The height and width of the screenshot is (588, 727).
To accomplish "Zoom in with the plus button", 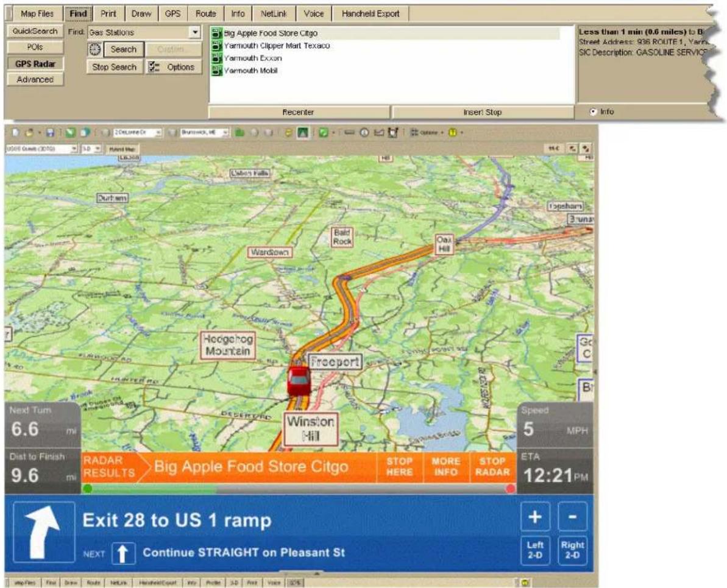I will pyautogui.click(x=535, y=516).
